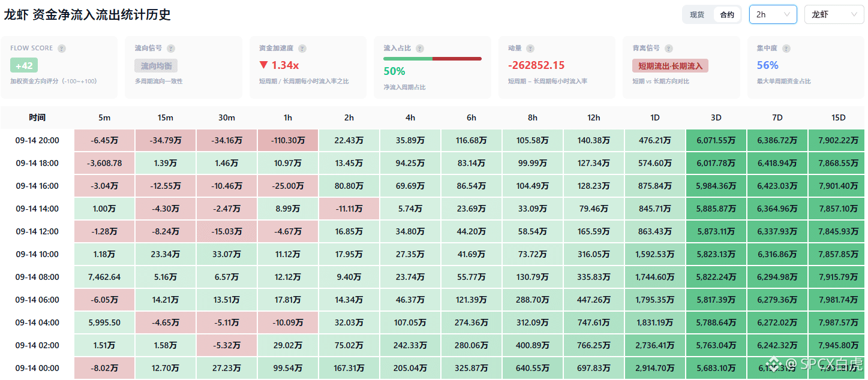The width and height of the screenshot is (868, 380).
Task: Select the 1D column header
Action: click(x=655, y=117)
